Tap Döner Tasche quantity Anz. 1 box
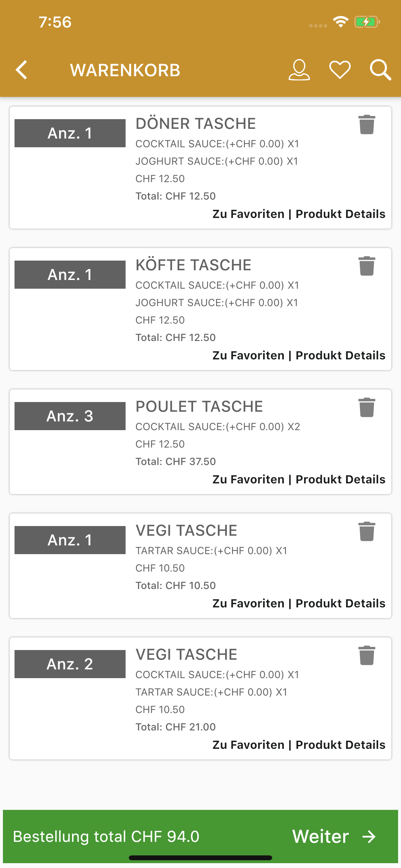Image resolution: width=401 pixels, height=868 pixels. [x=70, y=133]
